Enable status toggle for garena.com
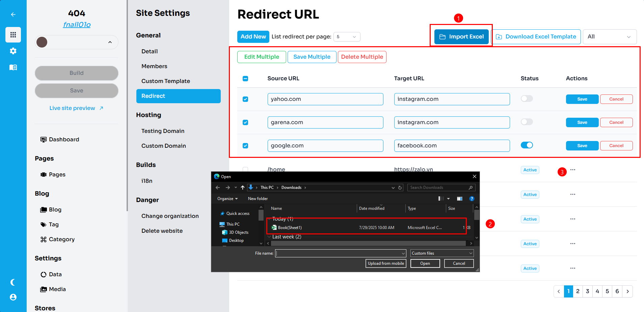The image size is (644, 312). click(527, 122)
